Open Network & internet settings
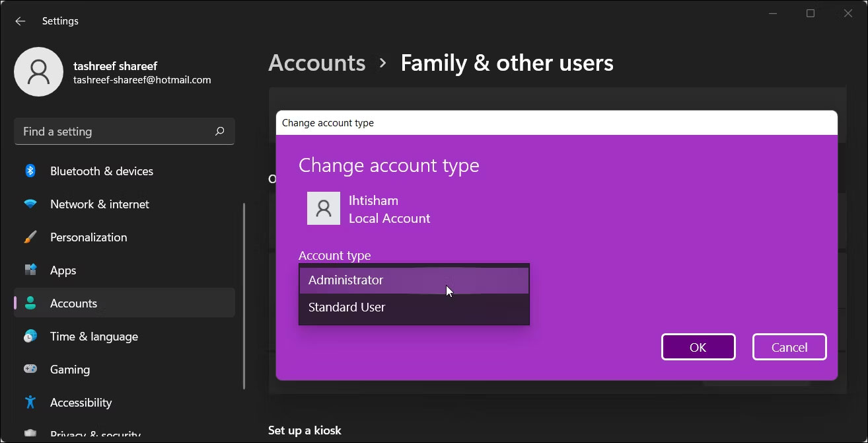The image size is (868, 443). click(124, 204)
